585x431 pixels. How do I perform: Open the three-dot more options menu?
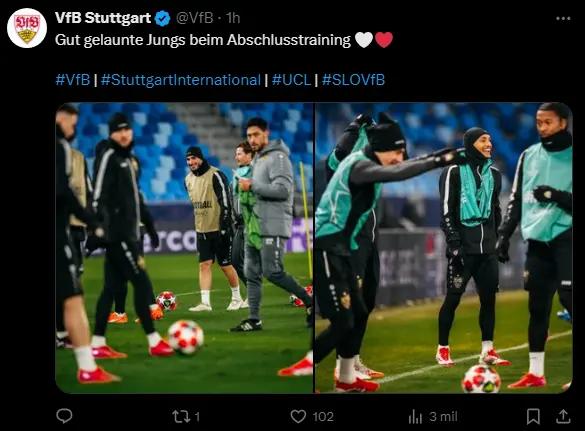pos(563,18)
